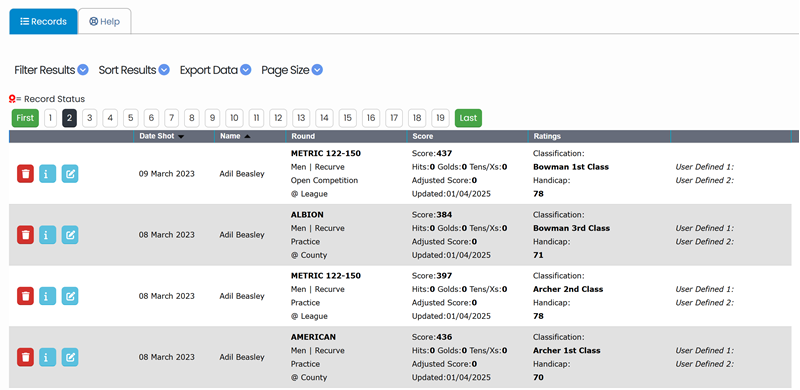
Task: Delete the METRIC 122-150 score 397 record
Action: tap(26, 296)
